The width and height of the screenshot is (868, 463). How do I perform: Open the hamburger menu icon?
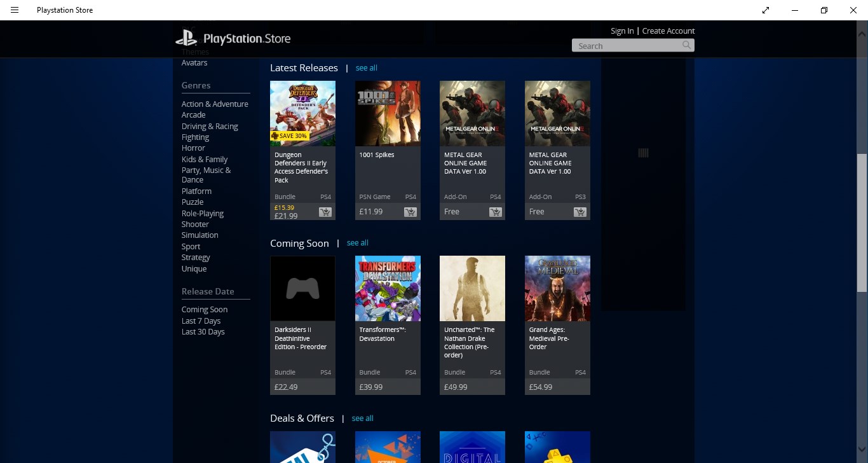click(15, 10)
